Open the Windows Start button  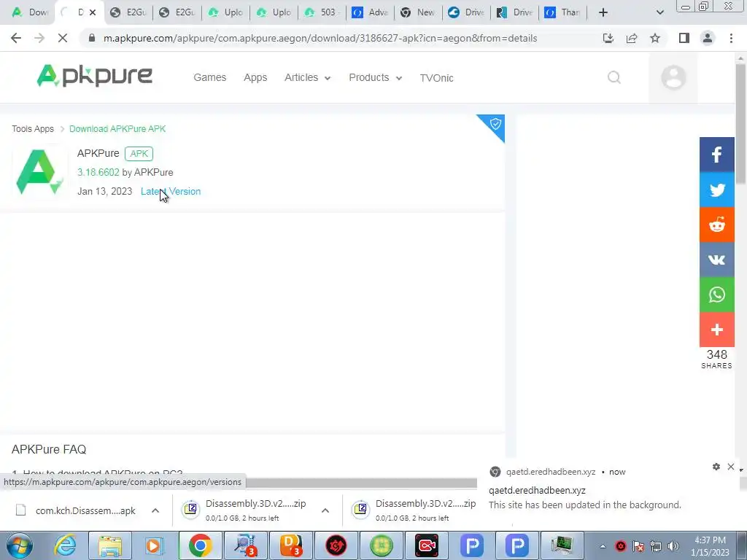click(19, 545)
